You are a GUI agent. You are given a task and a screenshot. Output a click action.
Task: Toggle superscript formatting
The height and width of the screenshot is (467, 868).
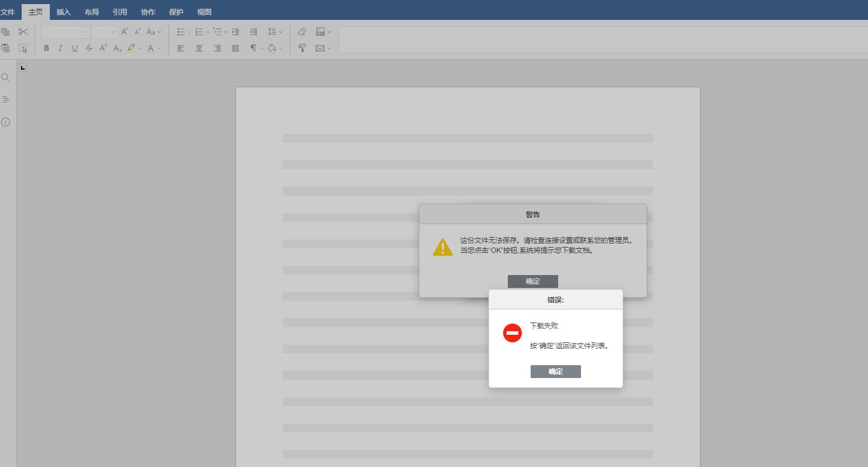pyautogui.click(x=103, y=48)
